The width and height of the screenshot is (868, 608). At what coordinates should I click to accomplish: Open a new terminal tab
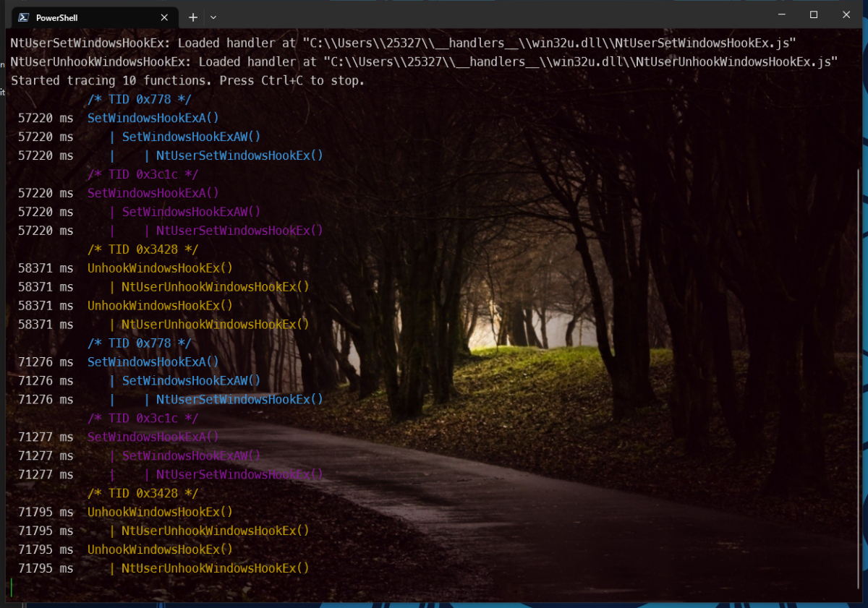[193, 17]
